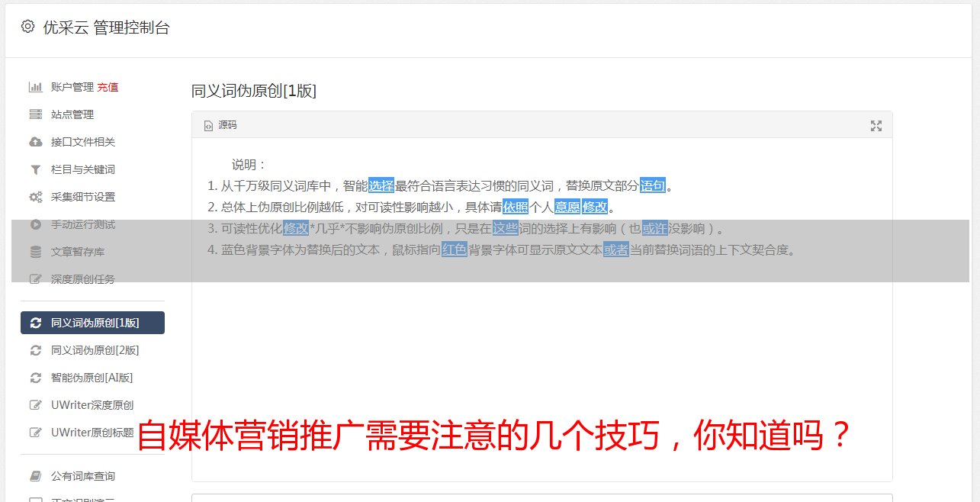This screenshot has width=980, height=502.
Task: Expand editor with fullscreen arrows icon
Action: (x=876, y=126)
